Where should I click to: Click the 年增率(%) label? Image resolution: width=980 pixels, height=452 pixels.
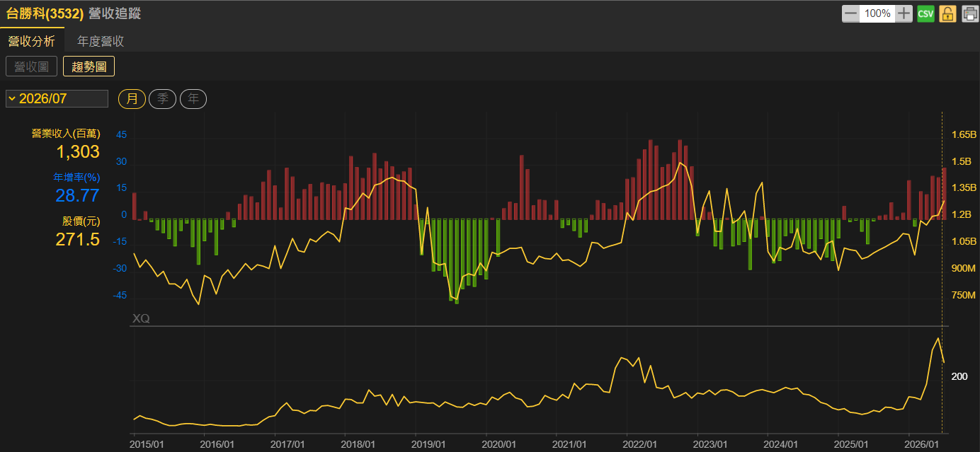(x=77, y=177)
